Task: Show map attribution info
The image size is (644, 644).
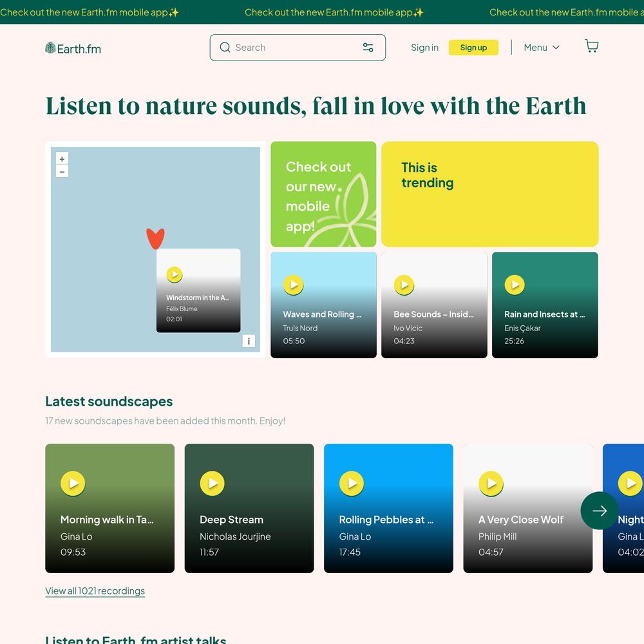Action: click(x=249, y=341)
